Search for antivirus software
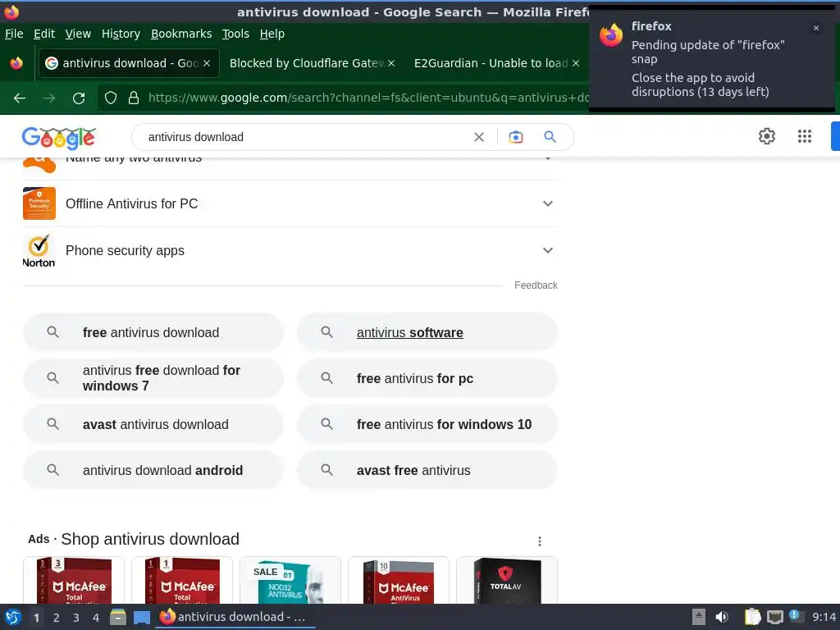This screenshot has height=630, width=840. (x=427, y=332)
